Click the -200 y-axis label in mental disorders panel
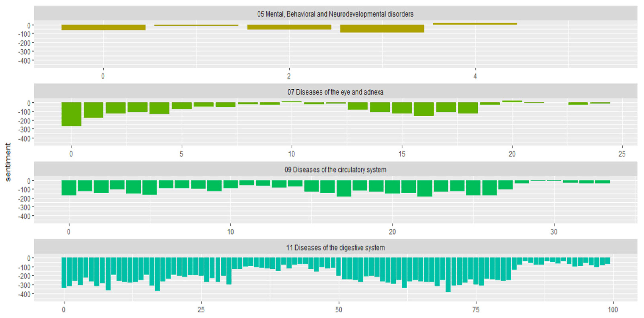Image resolution: width=644 pixels, height=318 pixels. (x=24, y=43)
